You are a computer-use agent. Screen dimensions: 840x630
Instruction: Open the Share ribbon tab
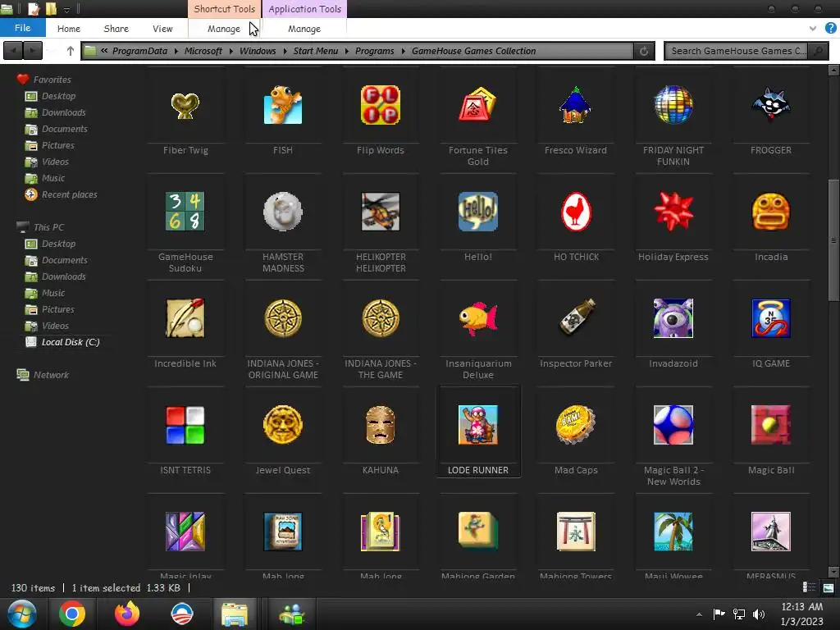click(x=116, y=29)
